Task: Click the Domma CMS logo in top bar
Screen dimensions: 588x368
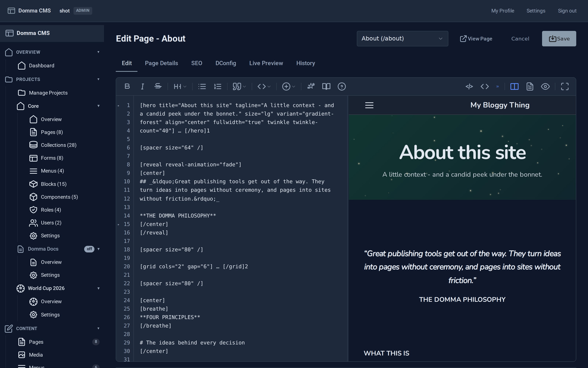Action: point(29,11)
